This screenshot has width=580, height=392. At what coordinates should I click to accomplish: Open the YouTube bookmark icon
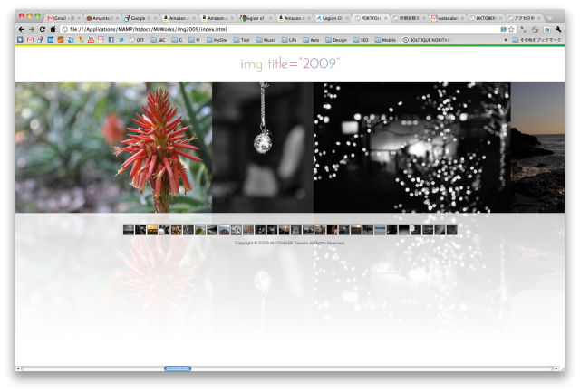point(91,40)
